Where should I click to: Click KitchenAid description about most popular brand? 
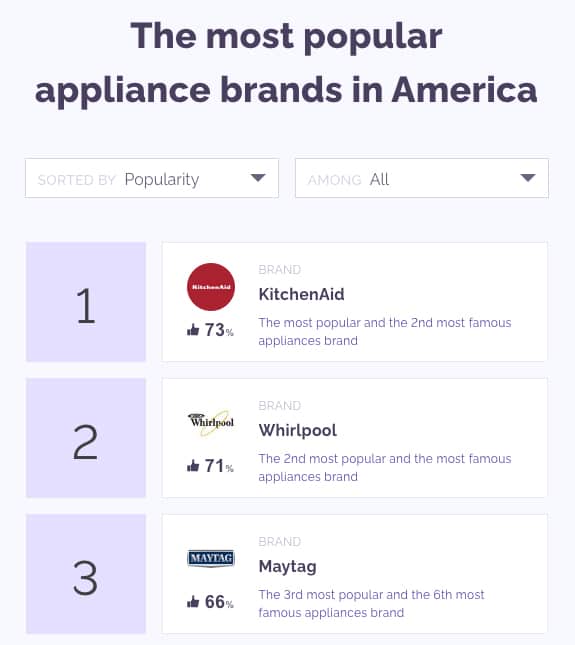385,332
